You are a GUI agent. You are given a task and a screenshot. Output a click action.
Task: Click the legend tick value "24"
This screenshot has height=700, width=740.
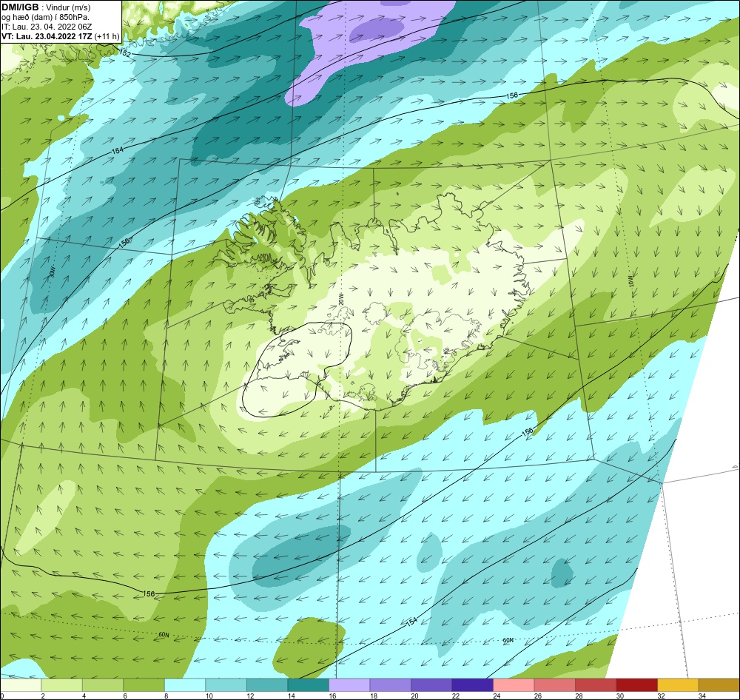point(497,696)
